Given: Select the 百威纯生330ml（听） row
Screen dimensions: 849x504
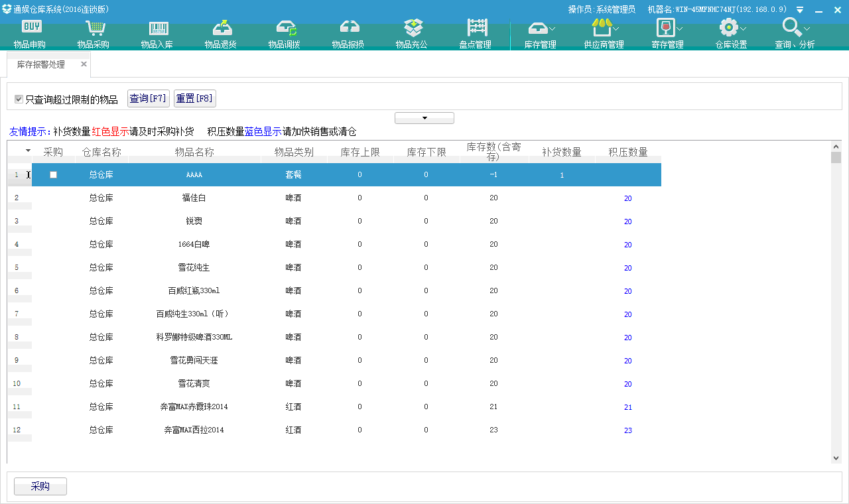Looking at the screenshot, I should (334, 314).
